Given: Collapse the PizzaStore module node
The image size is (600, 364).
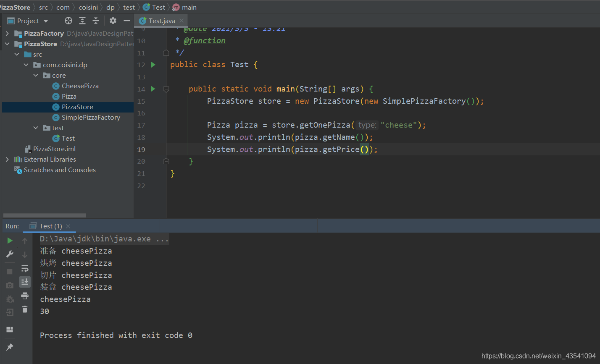Looking at the screenshot, I should pyautogui.click(x=7, y=44).
